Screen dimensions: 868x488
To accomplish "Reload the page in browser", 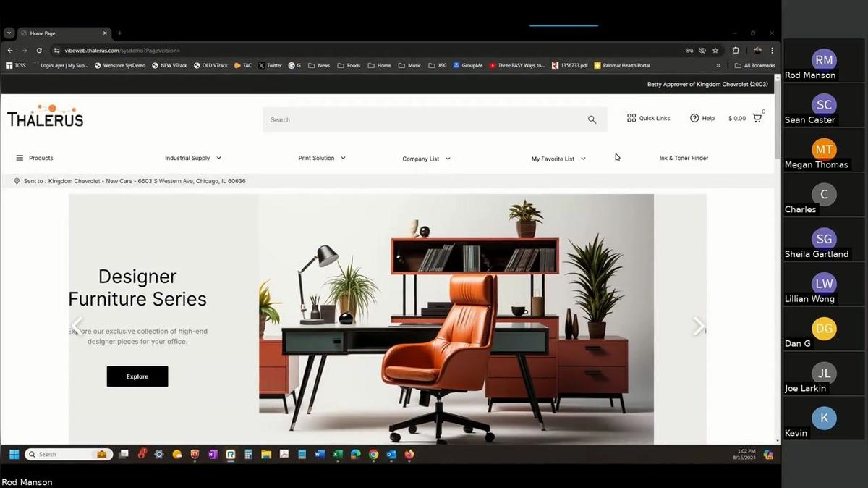I will 38,51.
